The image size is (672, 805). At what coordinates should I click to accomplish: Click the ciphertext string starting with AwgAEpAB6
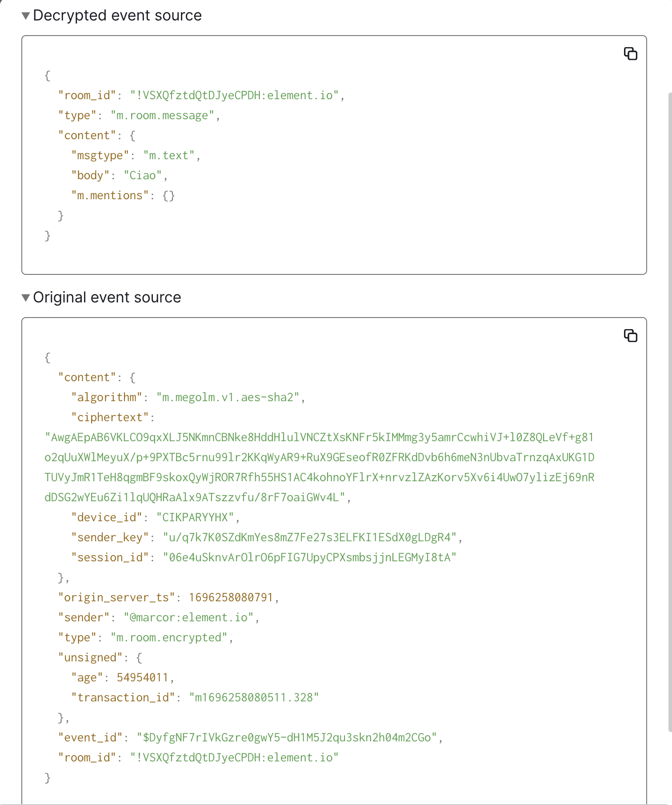coord(320,467)
